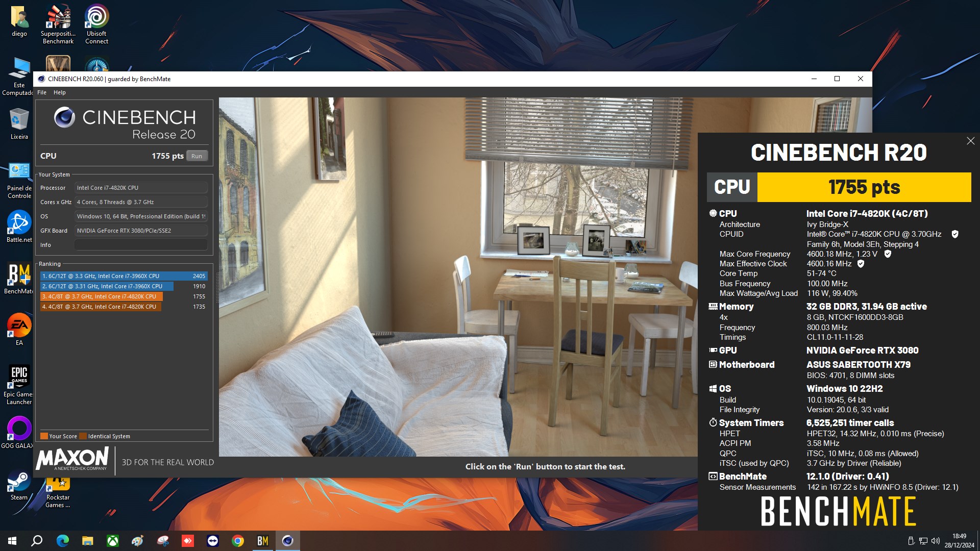Open taskbar Search
Viewport: 980px width, 551px height.
point(37,541)
